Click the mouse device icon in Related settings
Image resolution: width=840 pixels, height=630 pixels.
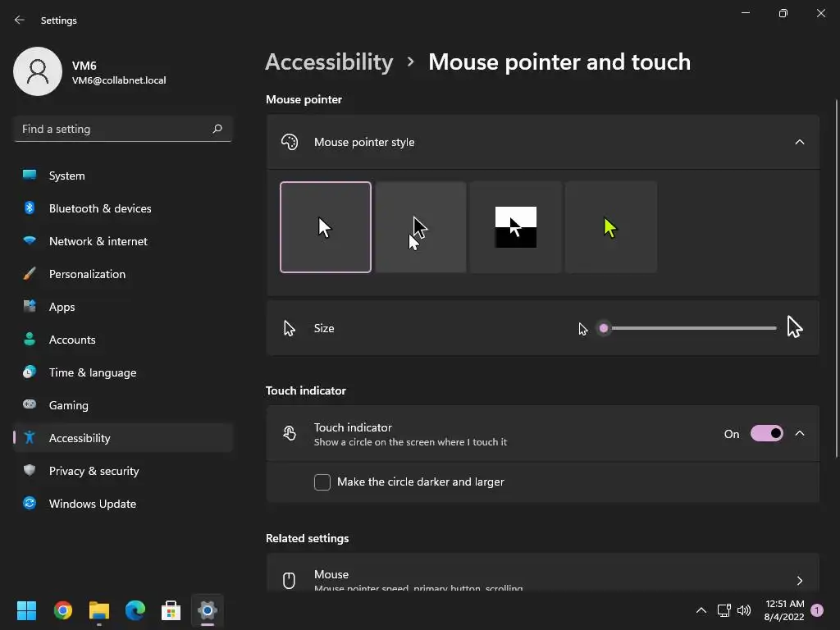tap(289, 580)
